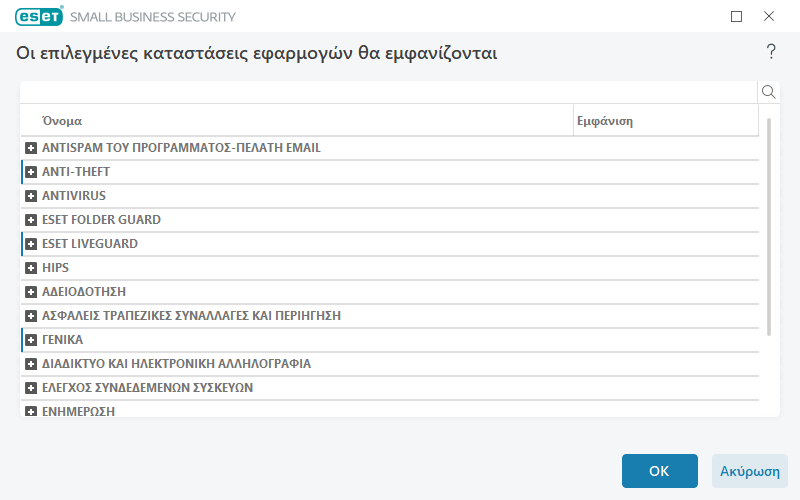Expand ANTISPAM ΤΟΥ ΠΡΟΓΡΑΜΜΑΤΟΣ-ΠΕΛΑΤΗ EMAIL
The width and height of the screenshot is (800, 500).
tap(31, 148)
